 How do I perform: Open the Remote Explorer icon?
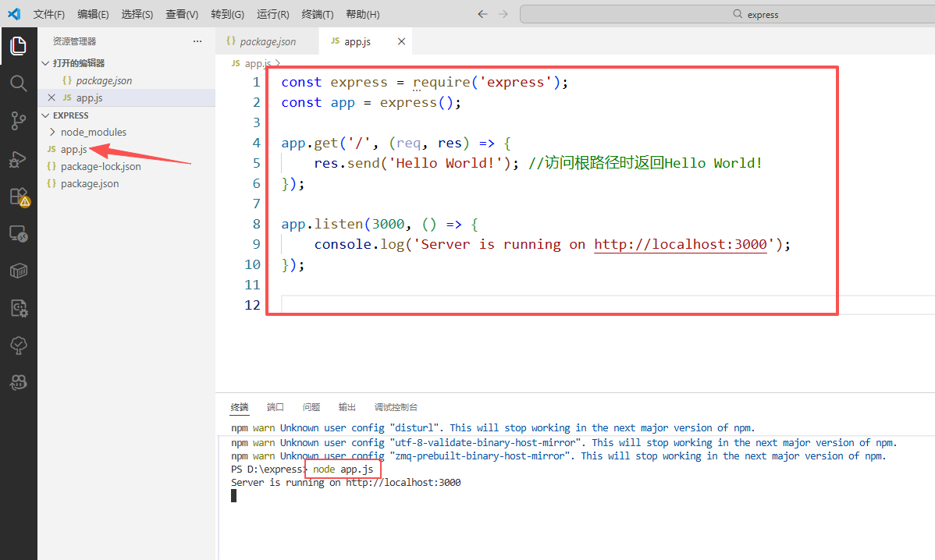(18, 233)
